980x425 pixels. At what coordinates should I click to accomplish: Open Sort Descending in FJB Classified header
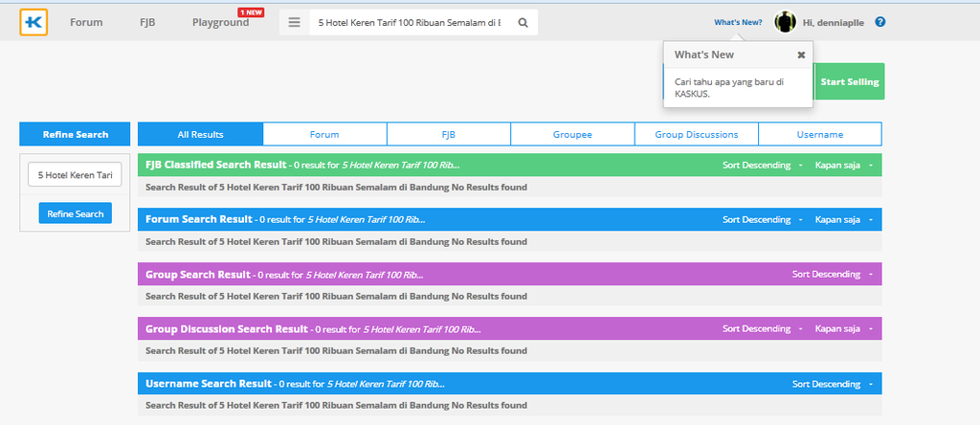(763, 166)
